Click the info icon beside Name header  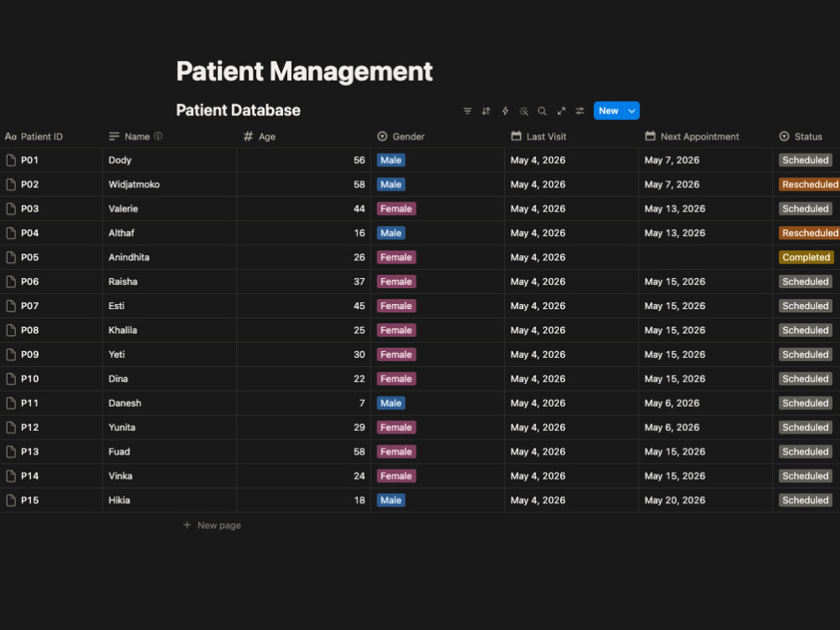[x=158, y=136]
